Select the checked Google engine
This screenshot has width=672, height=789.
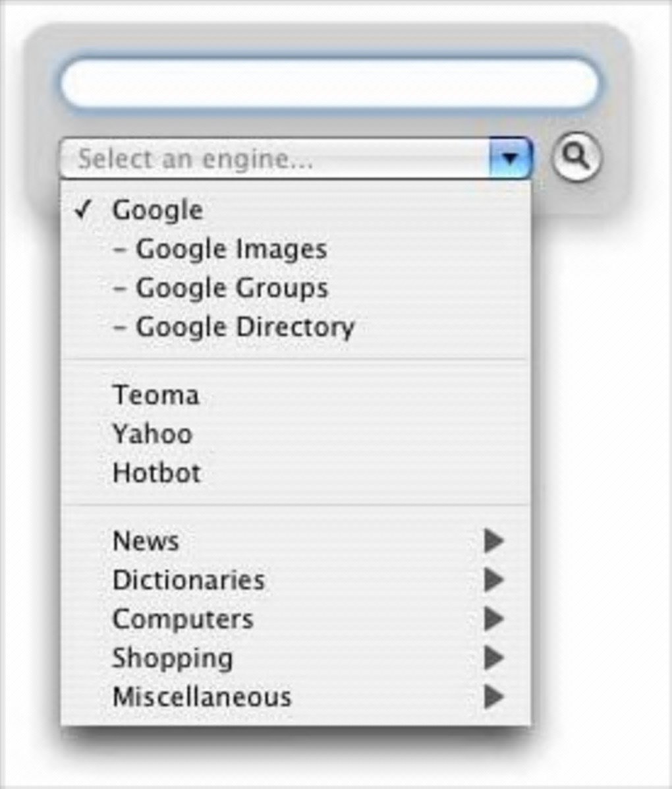click(x=157, y=210)
